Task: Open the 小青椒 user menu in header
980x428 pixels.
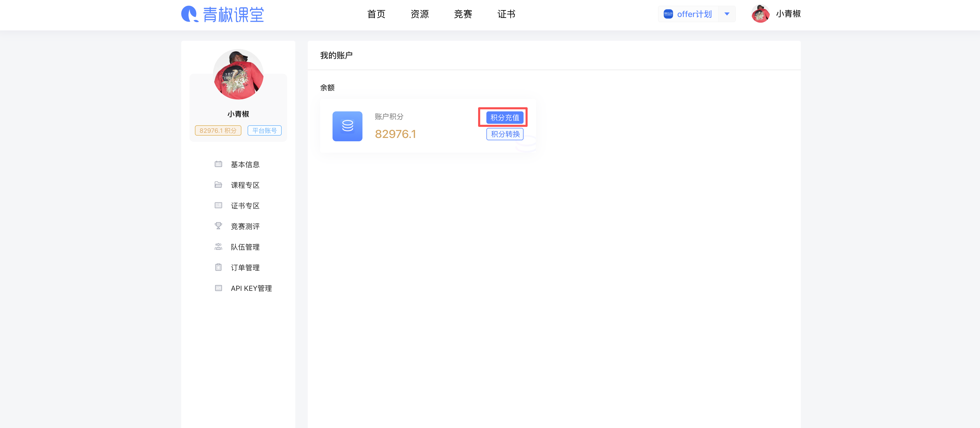Action: (777, 14)
